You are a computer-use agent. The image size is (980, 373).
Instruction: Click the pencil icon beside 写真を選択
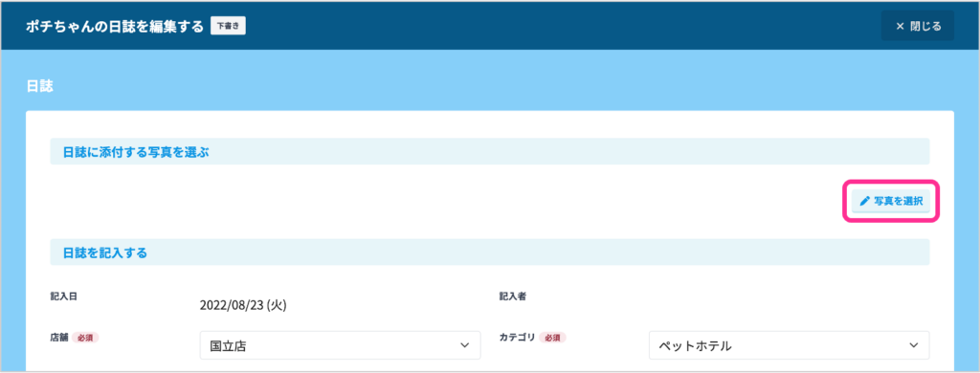(865, 201)
